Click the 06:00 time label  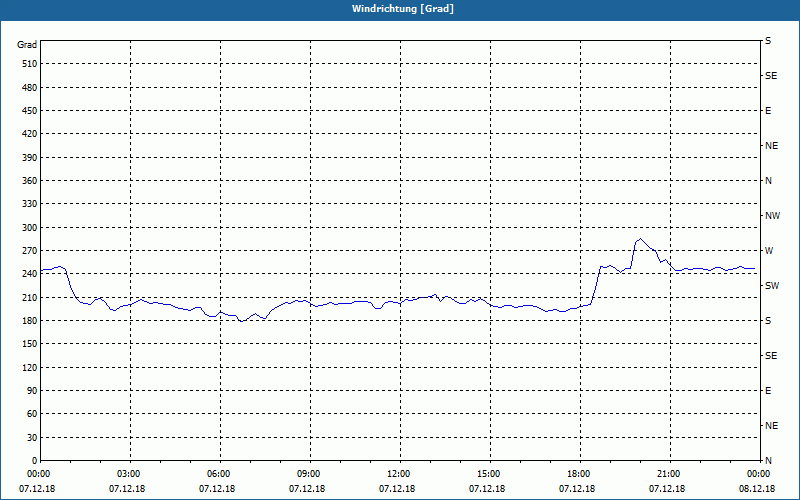click(x=220, y=474)
